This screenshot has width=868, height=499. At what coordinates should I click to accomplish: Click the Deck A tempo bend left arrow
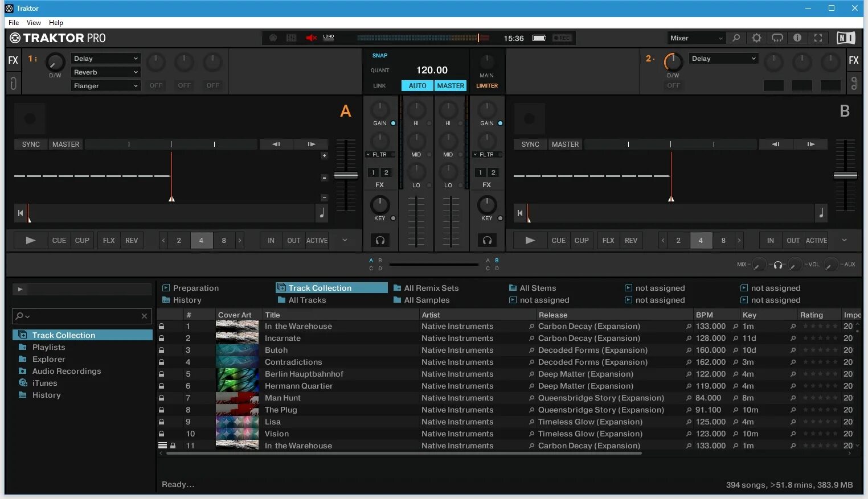point(276,145)
